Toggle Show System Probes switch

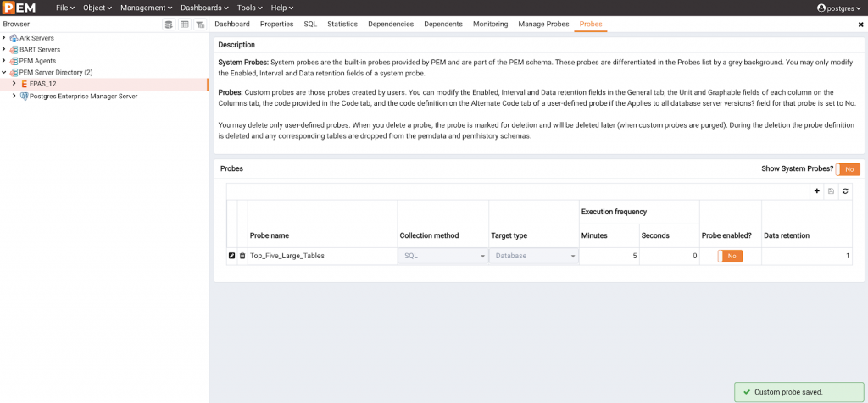[x=848, y=169]
